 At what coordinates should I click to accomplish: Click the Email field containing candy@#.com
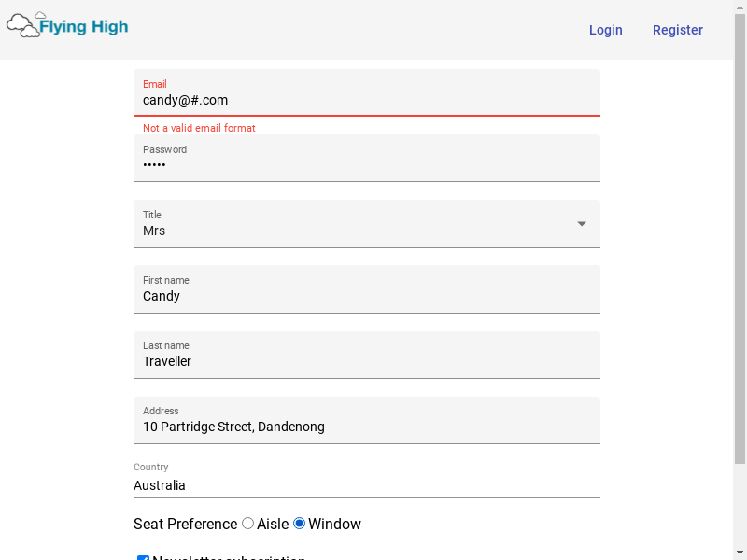point(366,100)
